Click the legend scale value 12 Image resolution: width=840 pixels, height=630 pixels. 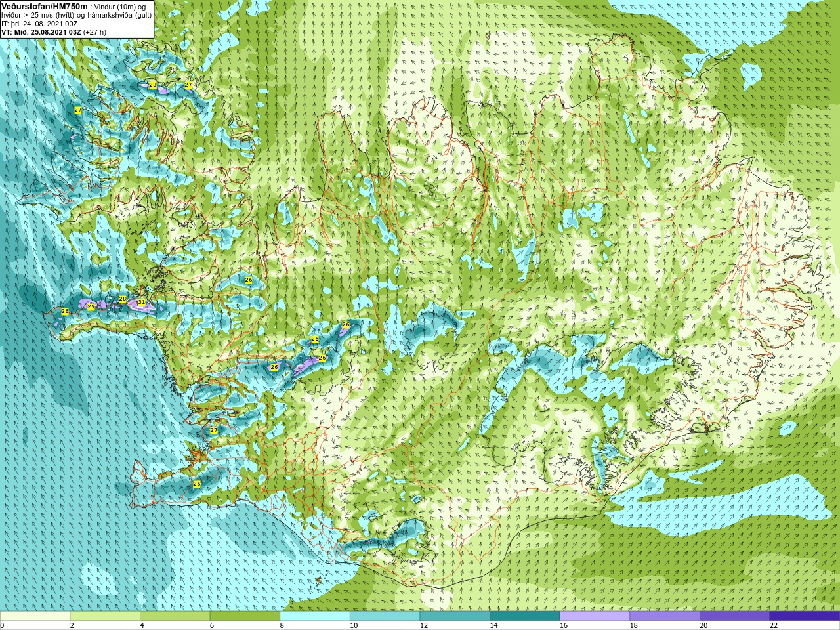point(424,625)
